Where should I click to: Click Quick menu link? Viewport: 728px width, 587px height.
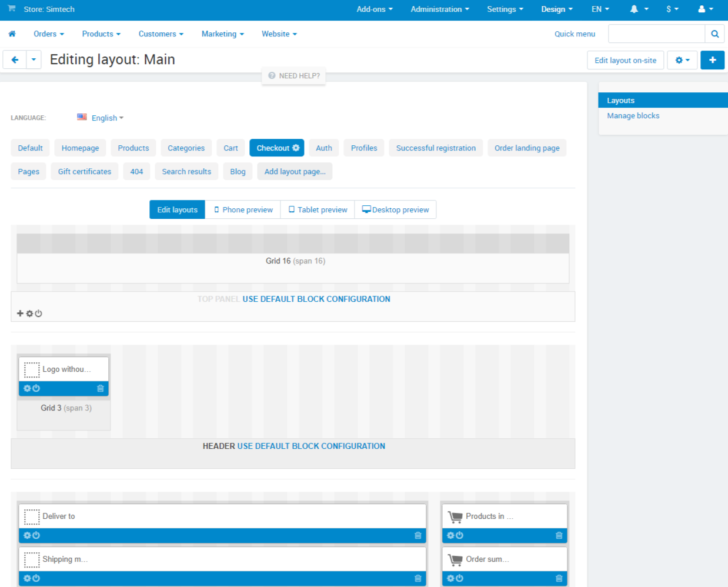tap(575, 34)
